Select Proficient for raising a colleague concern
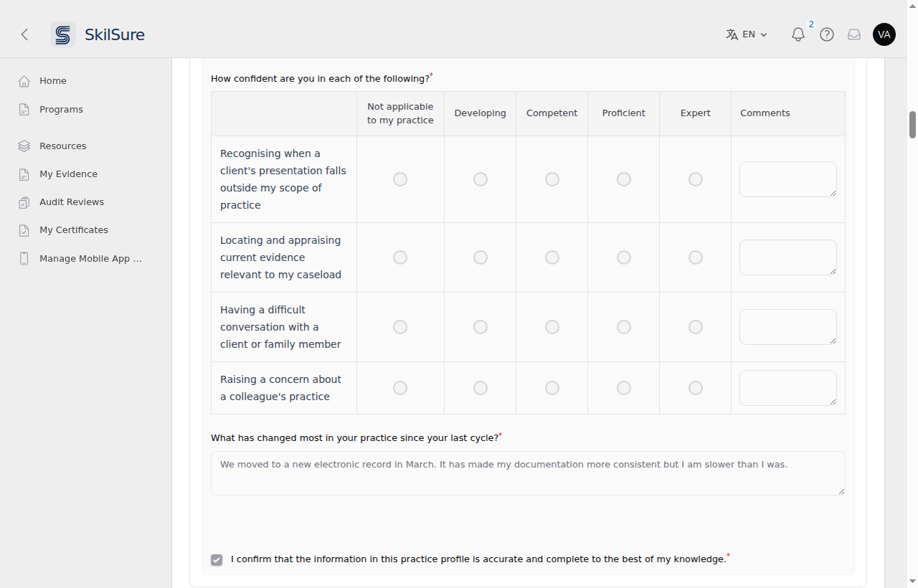The width and height of the screenshot is (918, 588). pos(624,388)
